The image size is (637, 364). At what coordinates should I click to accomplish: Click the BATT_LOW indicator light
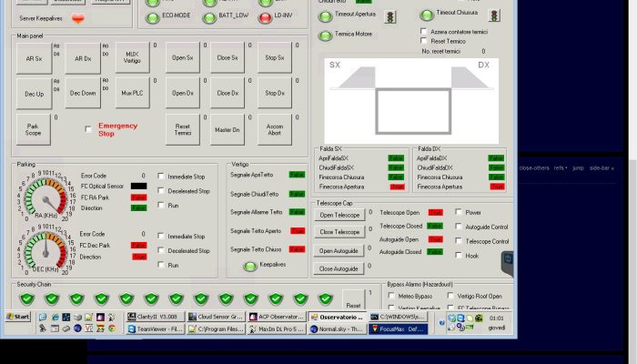point(208,16)
